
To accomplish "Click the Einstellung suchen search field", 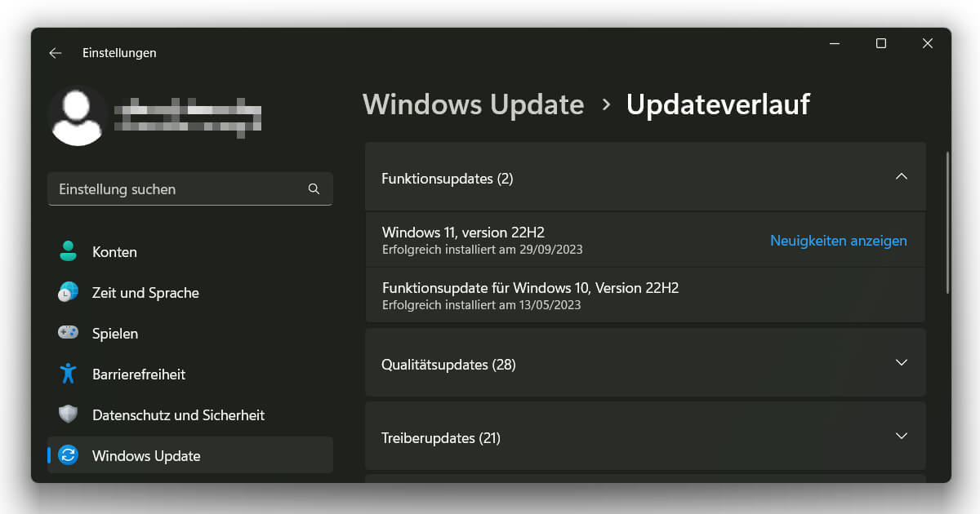I will (x=163, y=188).
